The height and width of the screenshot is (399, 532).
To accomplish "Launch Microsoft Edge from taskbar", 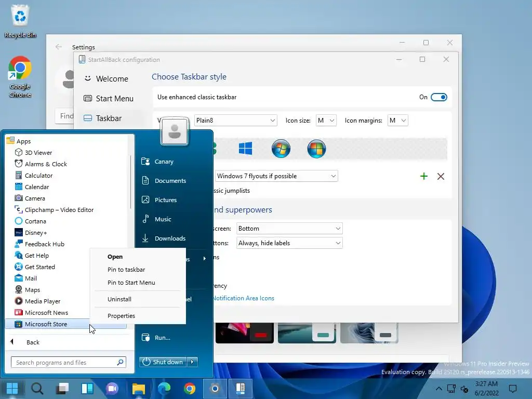I will click(x=164, y=389).
